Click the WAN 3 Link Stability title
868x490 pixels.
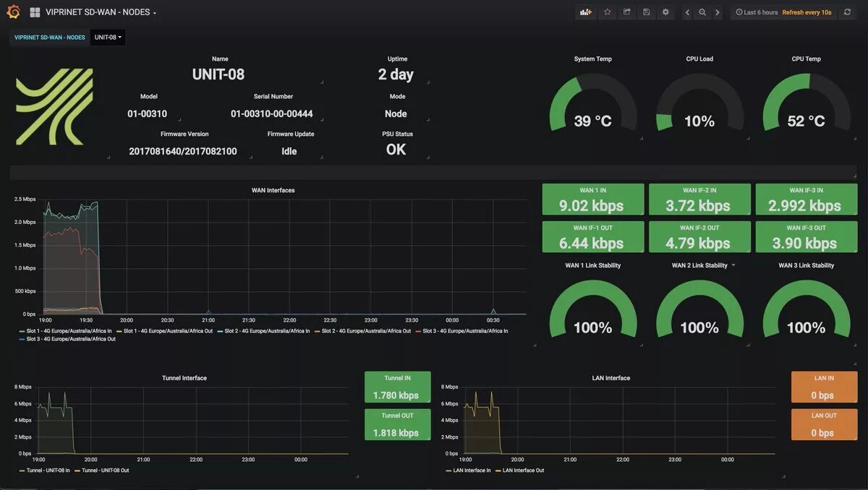pyautogui.click(x=807, y=265)
